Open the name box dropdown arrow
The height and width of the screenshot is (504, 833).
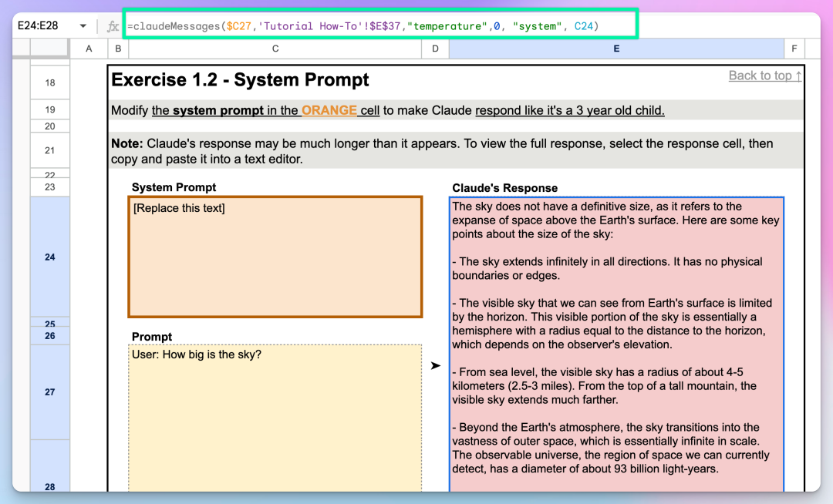(83, 26)
